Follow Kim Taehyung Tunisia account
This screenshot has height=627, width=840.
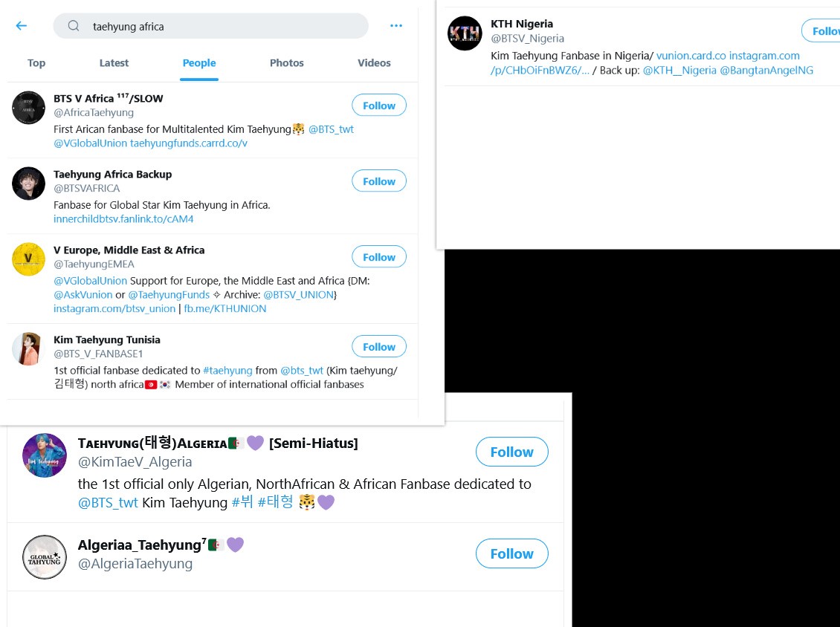coord(379,347)
